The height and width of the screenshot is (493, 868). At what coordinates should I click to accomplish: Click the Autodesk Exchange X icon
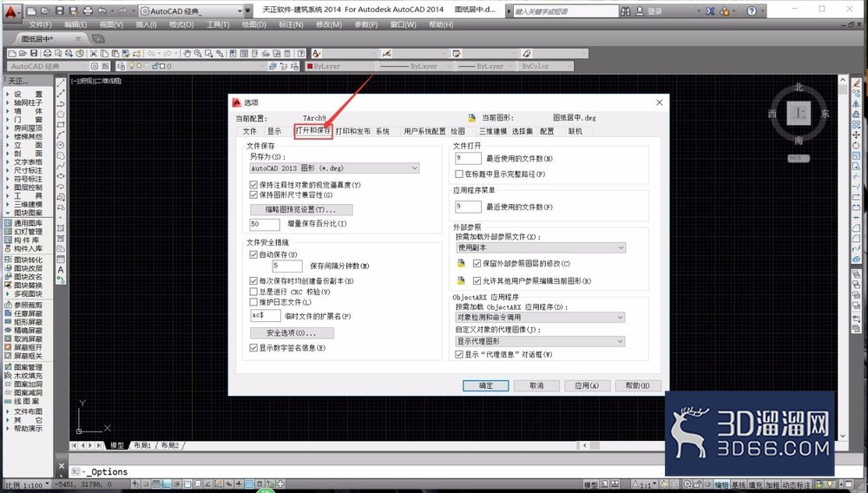click(710, 11)
